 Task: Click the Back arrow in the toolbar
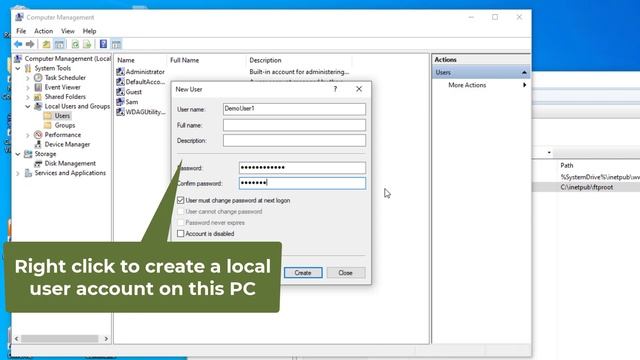(18, 44)
